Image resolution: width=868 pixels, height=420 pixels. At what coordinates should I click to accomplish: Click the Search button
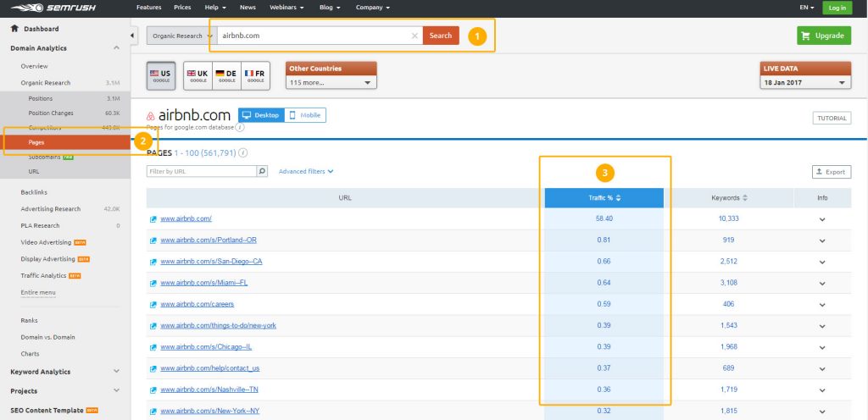(441, 36)
